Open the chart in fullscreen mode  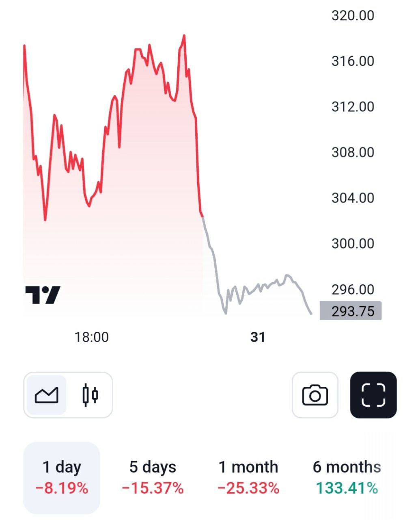(x=373, y=395)
